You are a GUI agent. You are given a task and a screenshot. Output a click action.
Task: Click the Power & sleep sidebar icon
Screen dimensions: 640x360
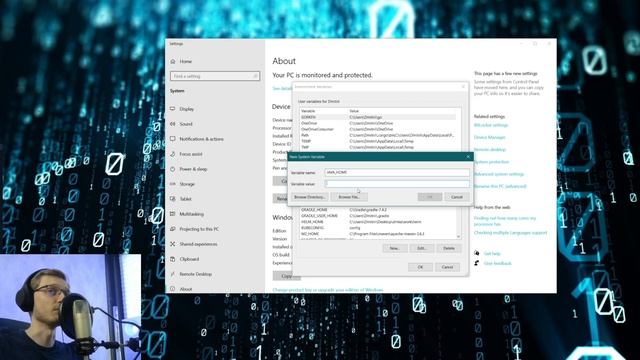point(173,169)
